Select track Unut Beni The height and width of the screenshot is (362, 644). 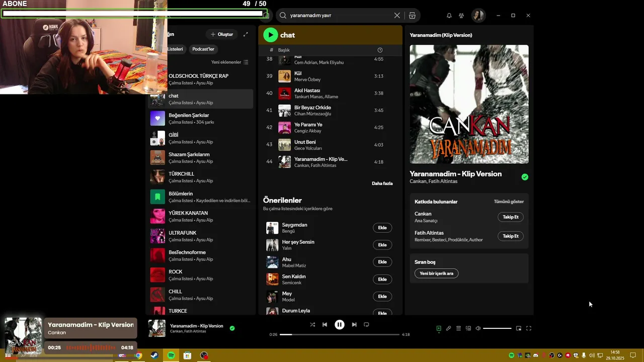[x=330, y=145]
